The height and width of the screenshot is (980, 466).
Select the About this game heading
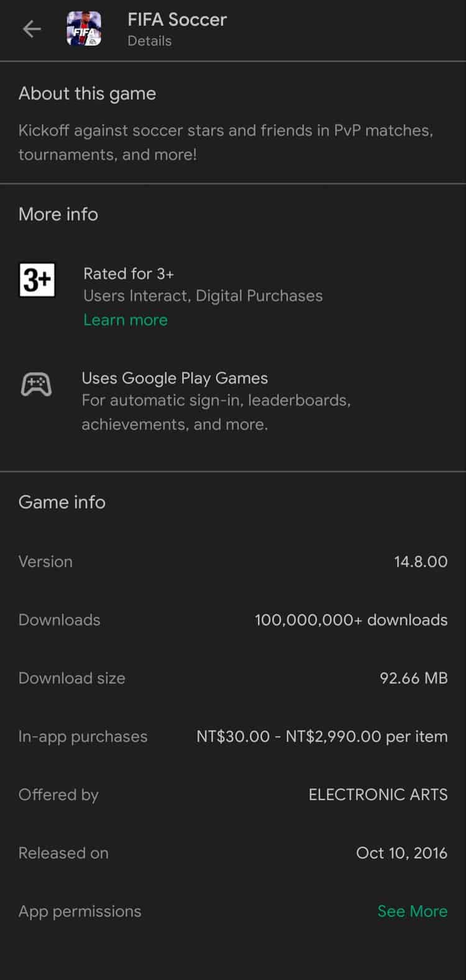(87, 93)
